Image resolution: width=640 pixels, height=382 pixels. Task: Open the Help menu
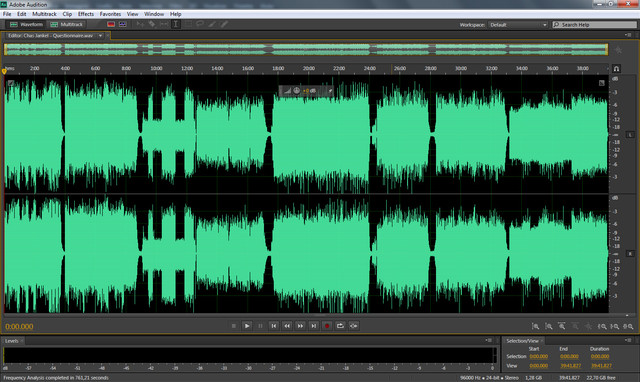176,14
